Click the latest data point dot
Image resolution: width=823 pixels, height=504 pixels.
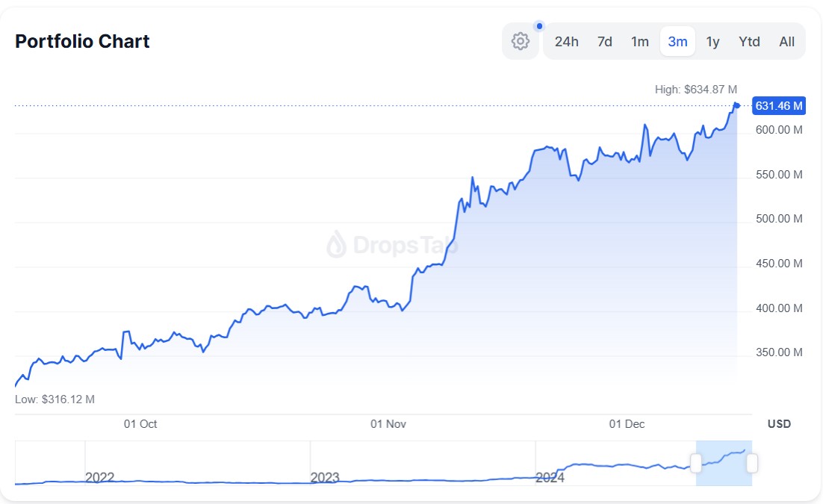coord(737,105)
